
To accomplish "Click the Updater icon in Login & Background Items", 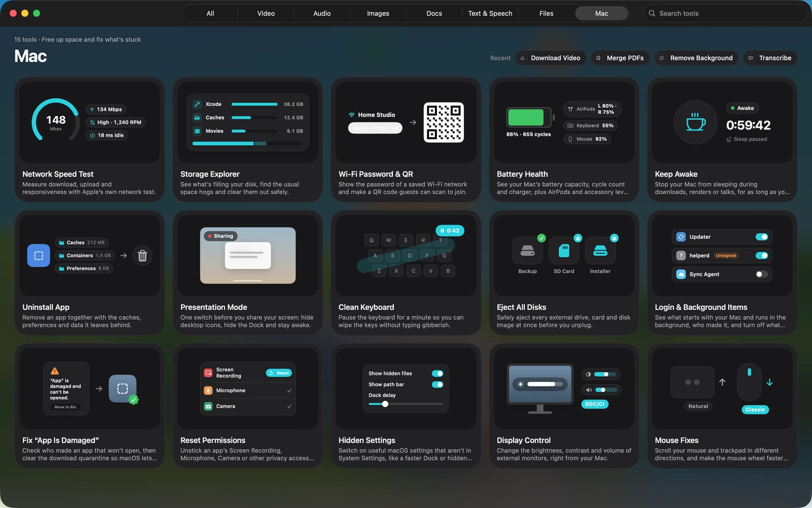I will pyautogui.click(x=681, y=237).
